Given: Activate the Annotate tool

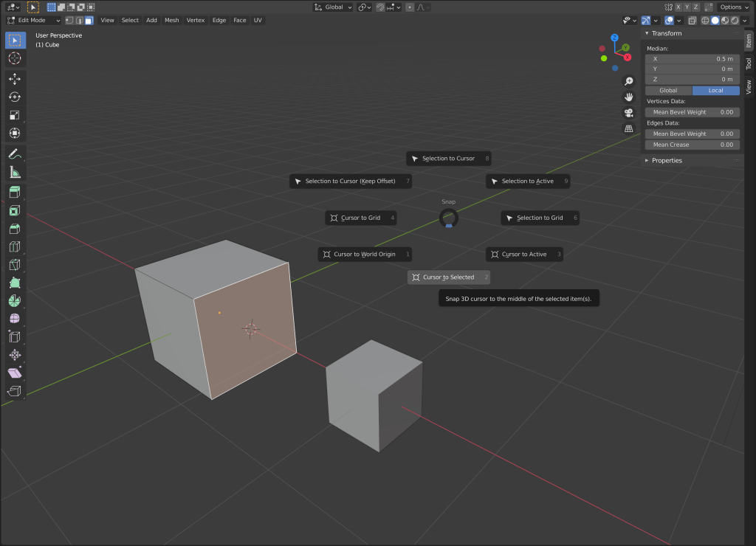Looking at the screenshot, I should (x=15, y=153).
